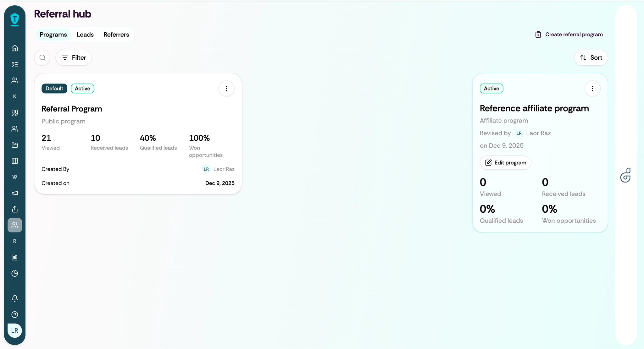Screen dimensions: 644x349
Task: Open the columns board icon in sidebar
Action: [x=15, y=161]
